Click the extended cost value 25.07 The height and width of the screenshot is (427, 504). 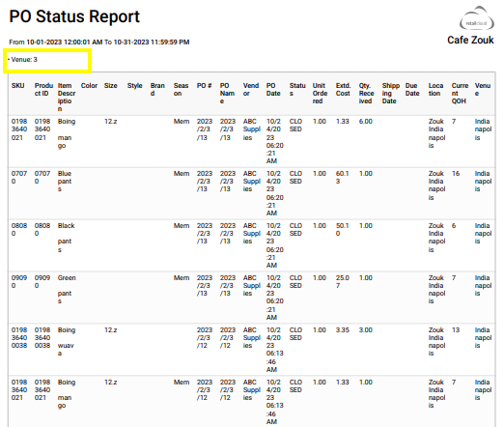[x=342, y=282]
